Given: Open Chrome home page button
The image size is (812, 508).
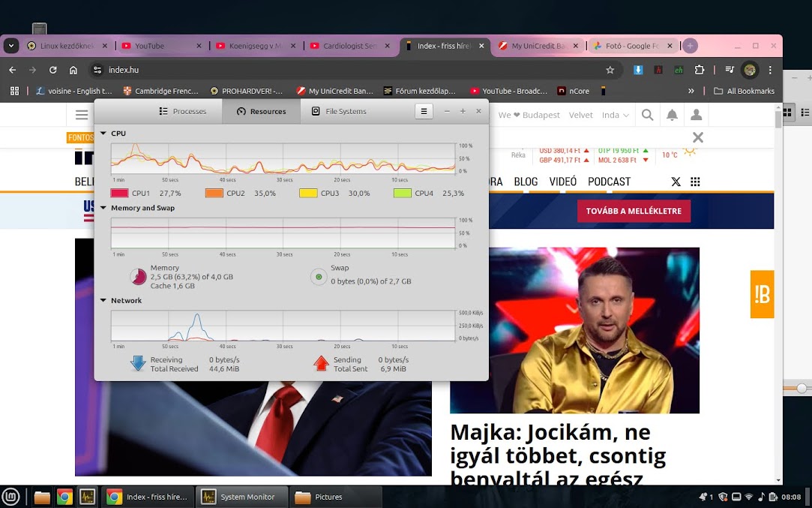Looking at the screenshot, I should pos(73,70).
